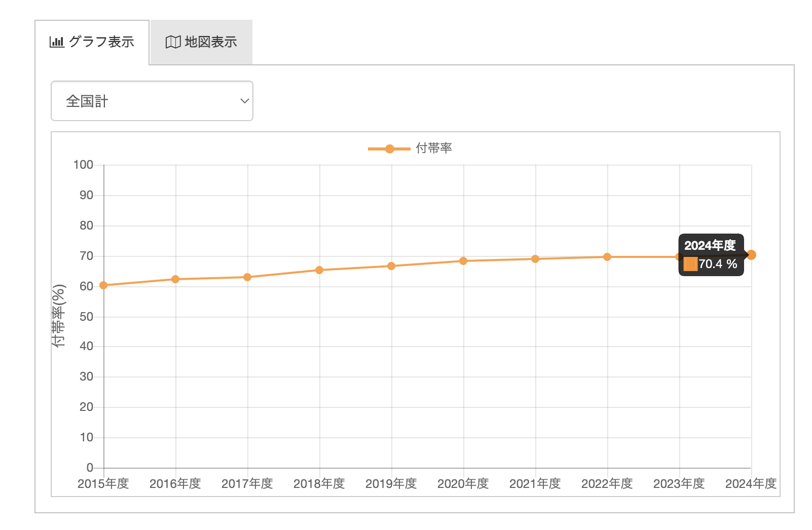Viewport: 812px width, 530px height.
Task: Click the 2024年度 x-axis label
Action: pyautogui.click(x=751, y=484)
